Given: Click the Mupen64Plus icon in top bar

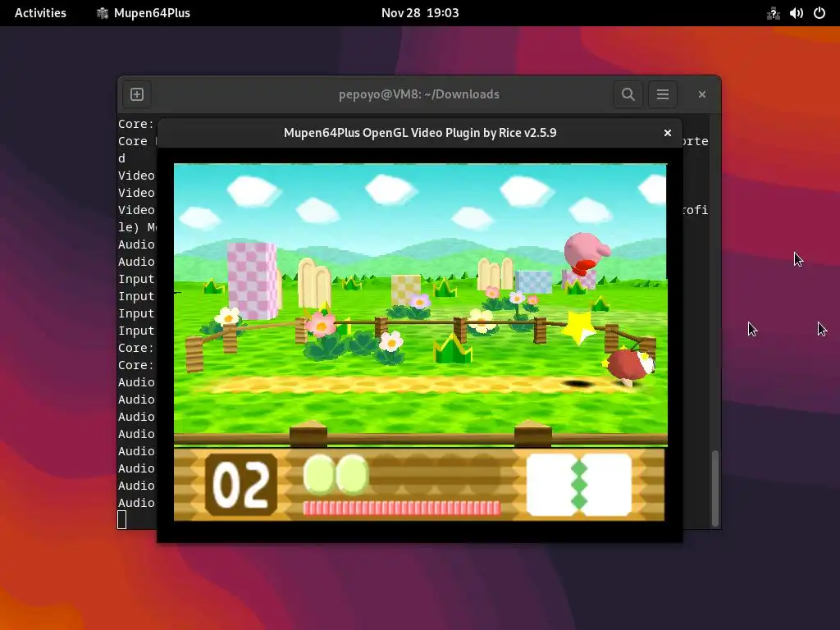Looking at the screenshot, I should pyautogui.click(x=103, y=13).
